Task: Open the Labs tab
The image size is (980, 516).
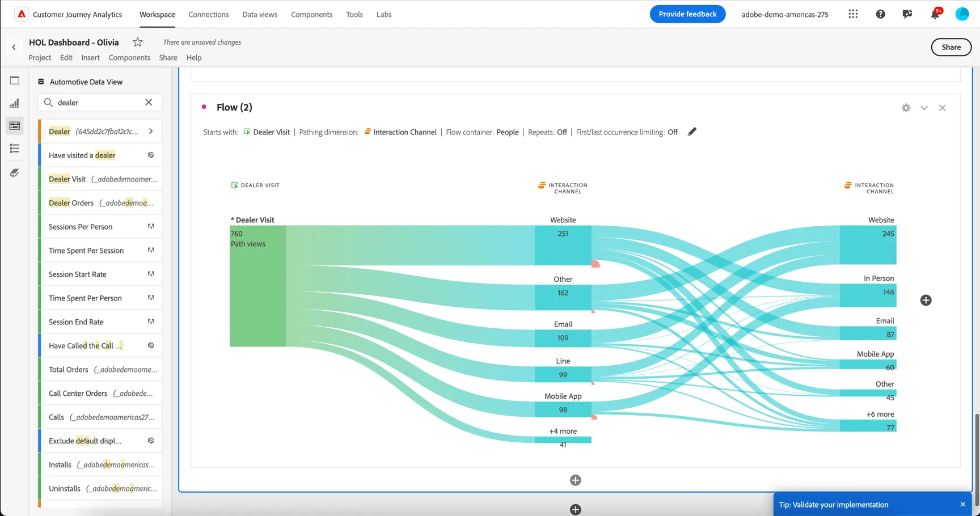Action: (384, 14)
